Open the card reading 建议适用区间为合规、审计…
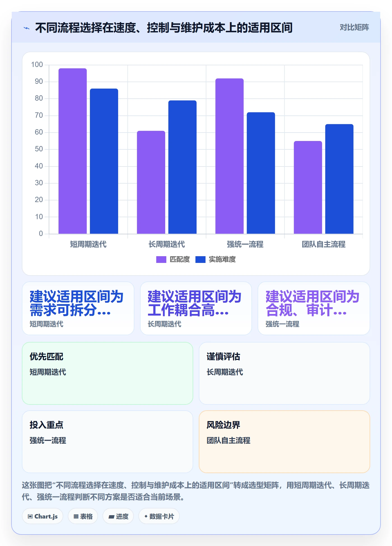 (x=314, y=308)
